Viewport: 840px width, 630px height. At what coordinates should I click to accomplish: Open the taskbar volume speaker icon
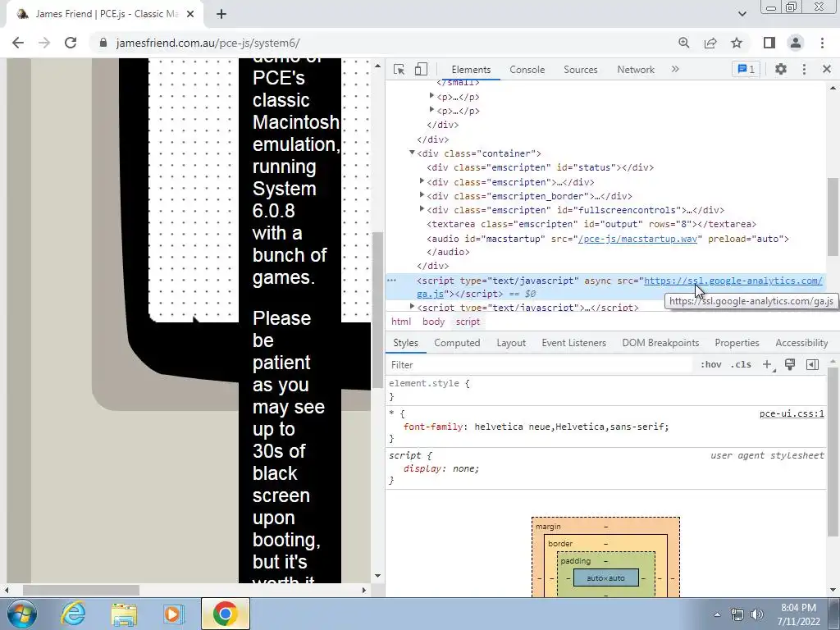click(x=757, y=614)
